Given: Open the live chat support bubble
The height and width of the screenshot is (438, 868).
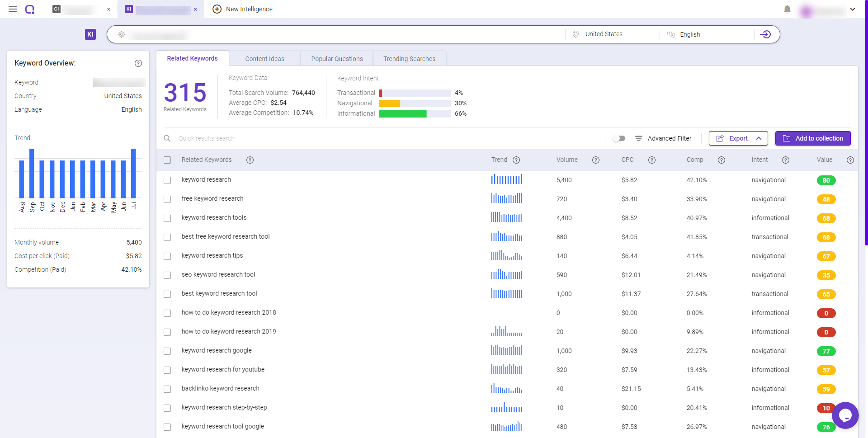Looking at the screenshot, I should pos(845,415).
